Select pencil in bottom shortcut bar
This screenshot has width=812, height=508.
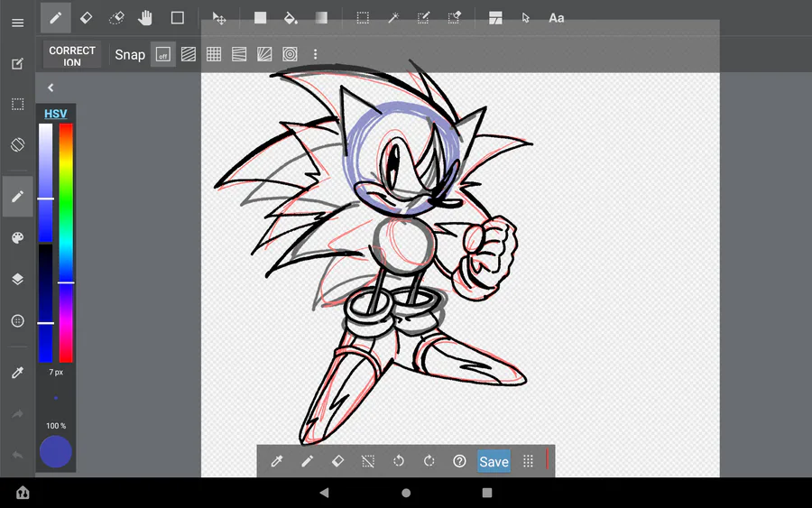click(307, 461)
